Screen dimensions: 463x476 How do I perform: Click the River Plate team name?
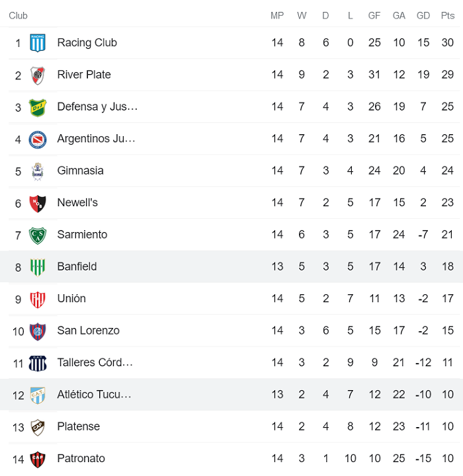click(x=84, y=75)
